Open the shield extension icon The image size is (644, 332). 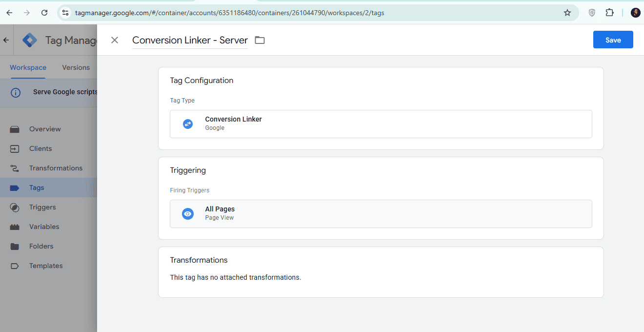[x=592, y=13]
